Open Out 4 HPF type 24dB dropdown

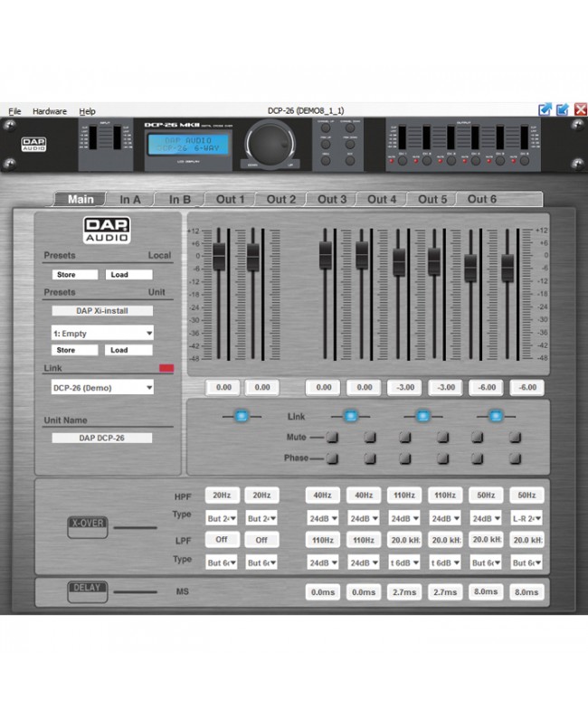(445, 518)
